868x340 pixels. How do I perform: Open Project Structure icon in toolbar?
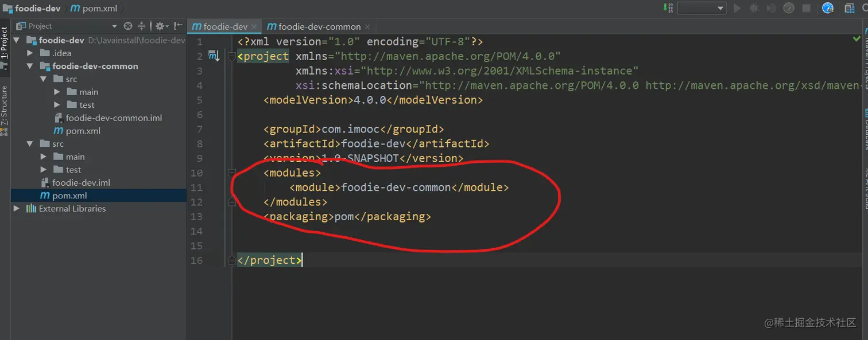pyautogui.click(x=849, y=8)
